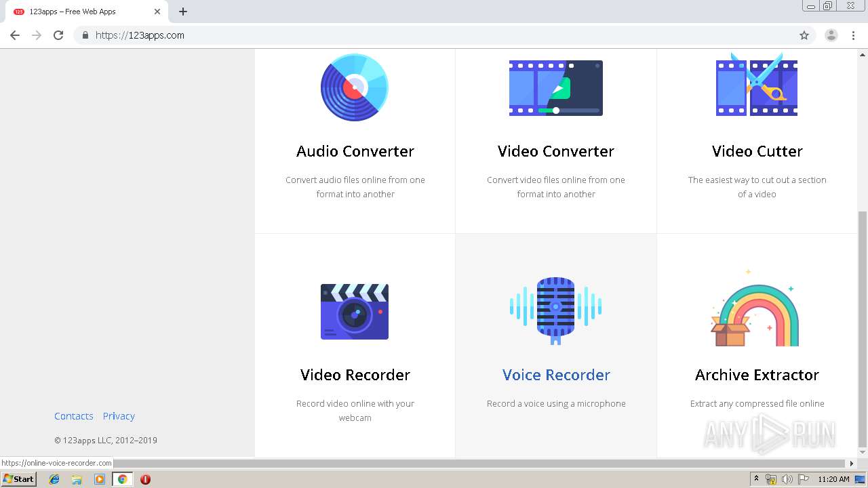This screenshot has height=488, width=868.
Task: Click 'Convert audio files online' description
Action: click(355, 187)
